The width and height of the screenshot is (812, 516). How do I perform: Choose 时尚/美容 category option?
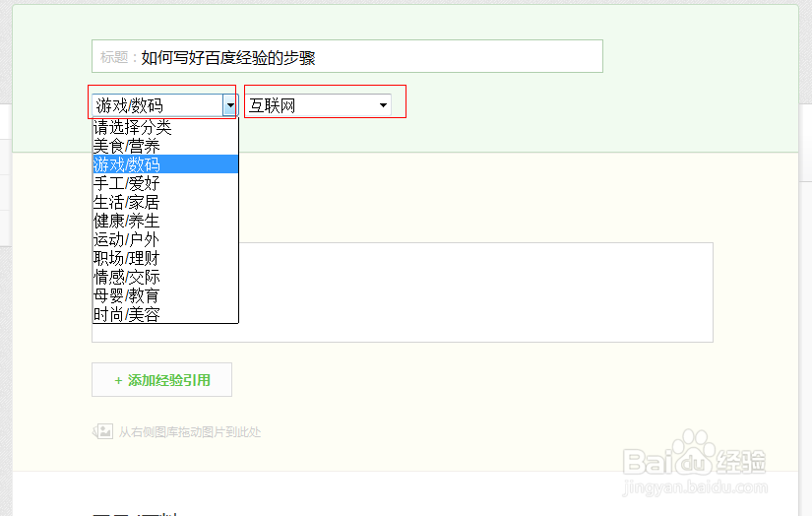(x=165, y=314)
